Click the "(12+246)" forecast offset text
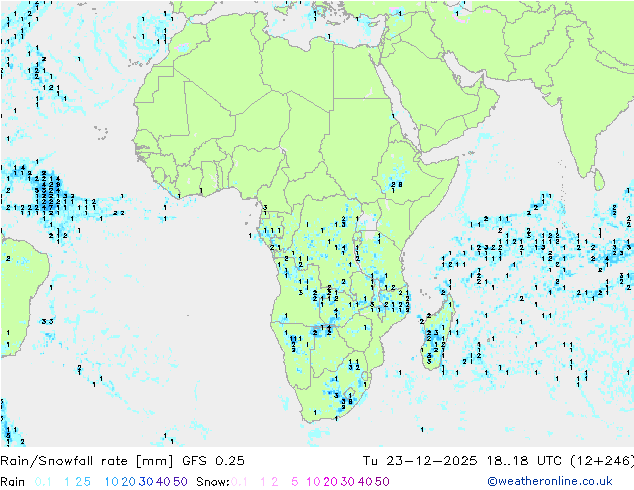Viewport: 634px width, 490px height. (x=602, y=461)
